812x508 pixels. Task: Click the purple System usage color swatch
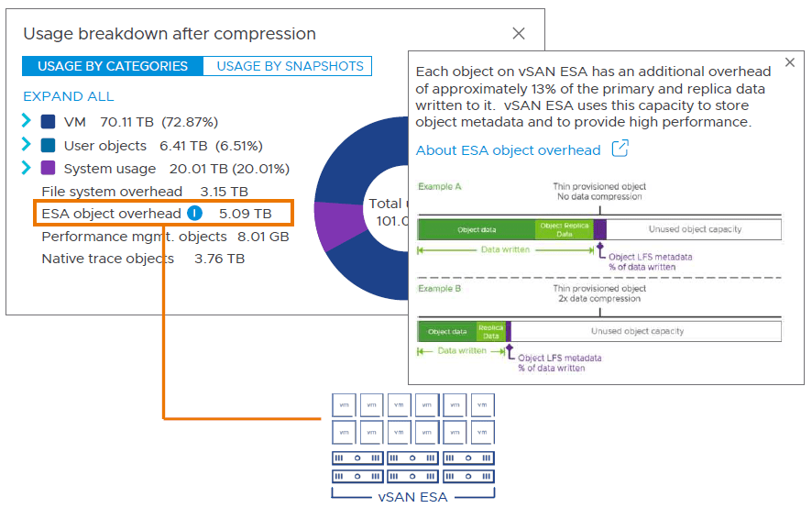(x=49, y=169)
